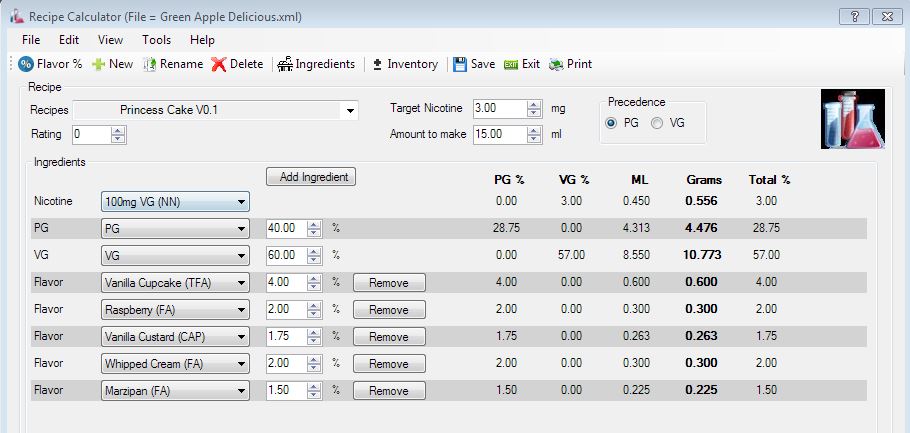This screenshot has height=433, width=910.
Task: Select the PG precedence radio button
Action: [611, 123]
